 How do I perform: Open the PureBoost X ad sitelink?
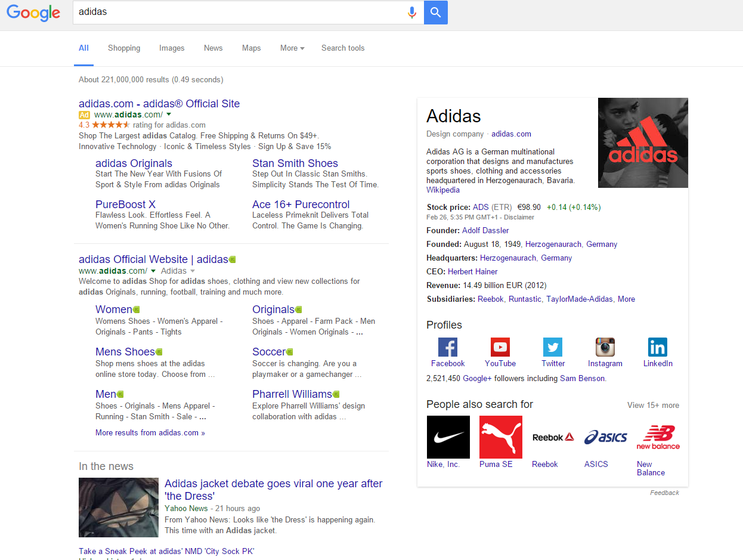click(125, 205)
